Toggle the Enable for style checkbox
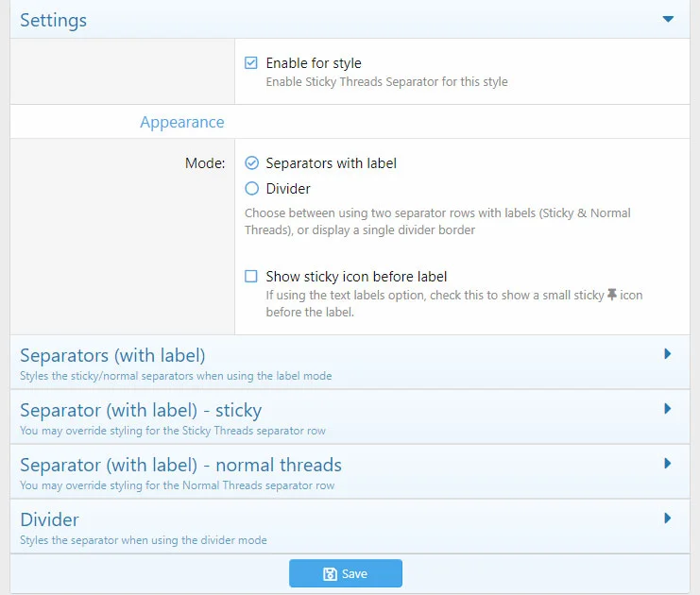The width and height of the screenshot is (700, 595). (x=251, y=63)
